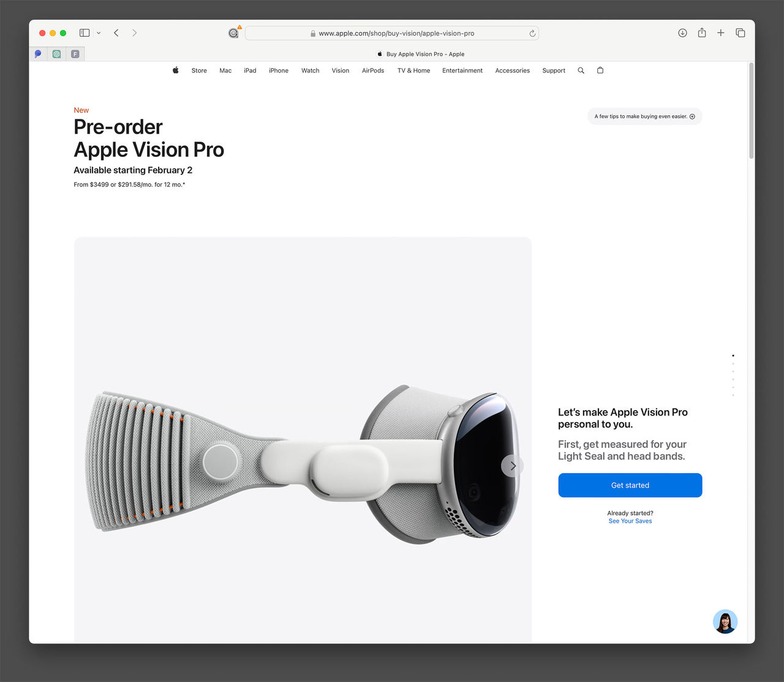Click the Get started button
The width and height of the screenshot is (784, 682).
point(630,485)
